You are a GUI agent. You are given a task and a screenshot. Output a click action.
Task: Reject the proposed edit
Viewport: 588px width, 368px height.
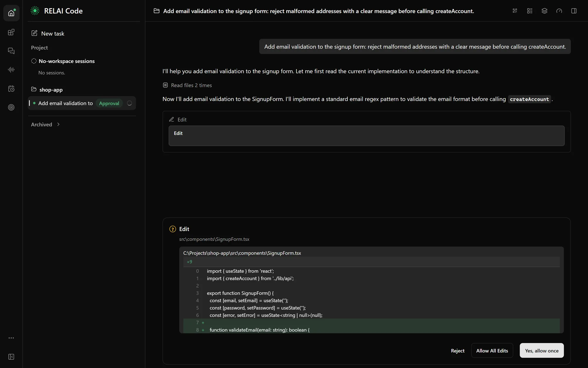(x=457, y=351)
